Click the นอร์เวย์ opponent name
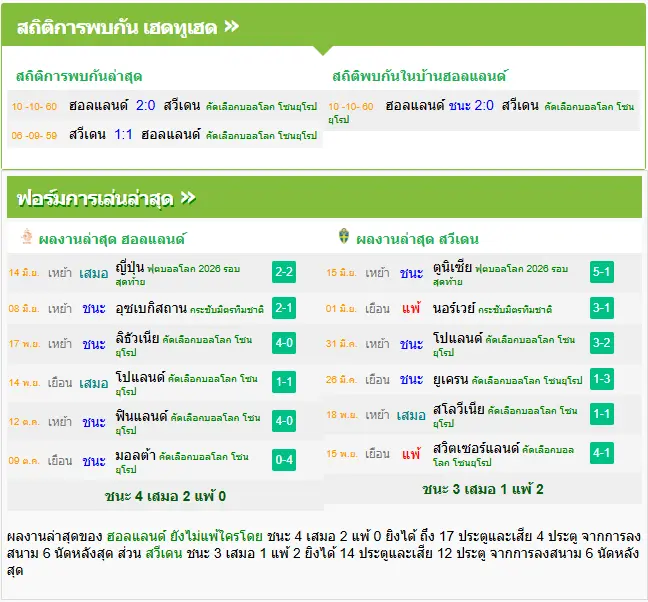 point(454,308)
